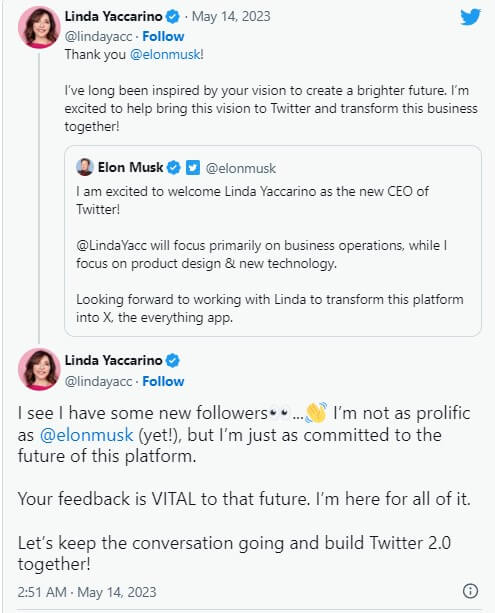Click the top @lindayacc handle
Screen dimensions: 495x613
pos(99,36)
